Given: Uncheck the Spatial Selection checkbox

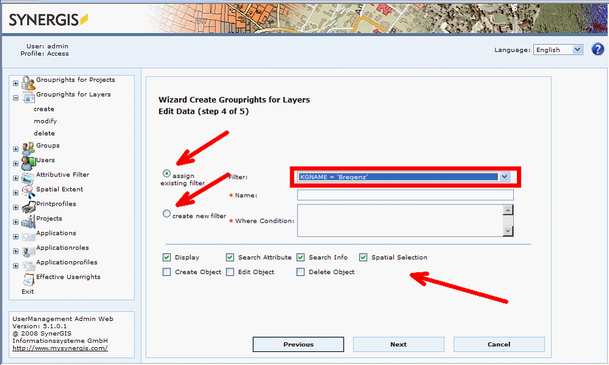Looking at the screenshot, I should (x=363, y=257).
